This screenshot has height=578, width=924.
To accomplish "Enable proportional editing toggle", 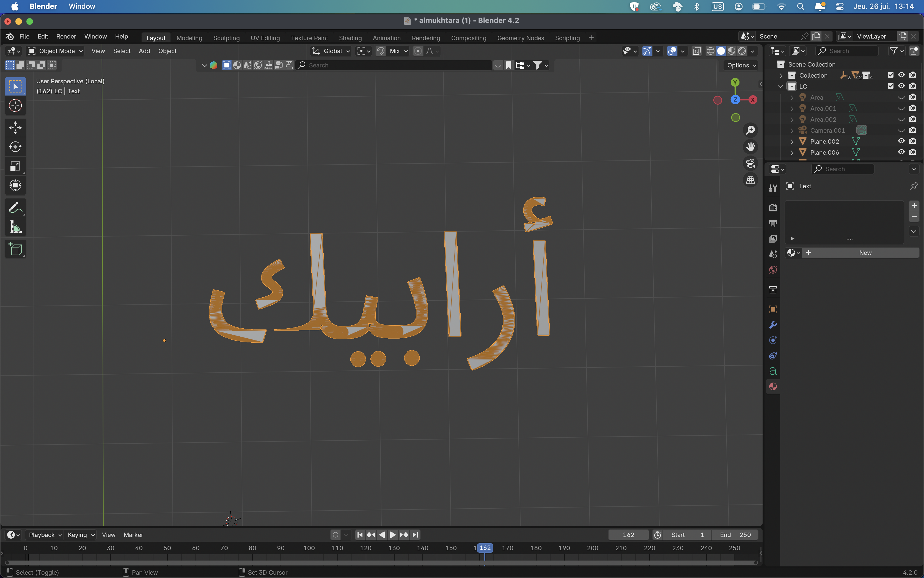I will point(418,51).
